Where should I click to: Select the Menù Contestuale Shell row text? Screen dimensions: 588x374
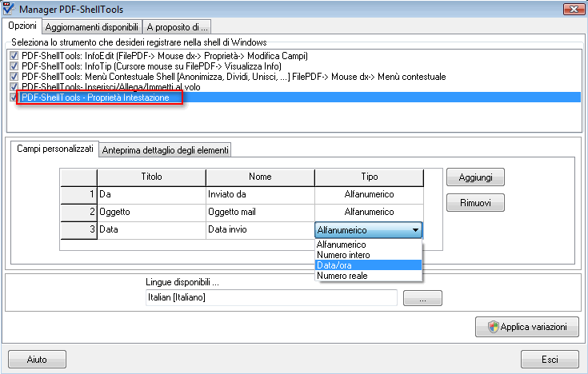(234, 77)
